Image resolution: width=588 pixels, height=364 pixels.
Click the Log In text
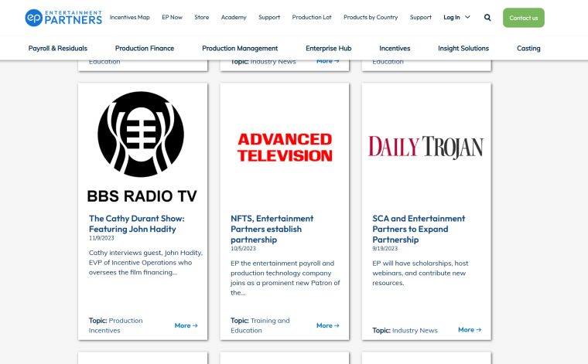coord(452,17)
